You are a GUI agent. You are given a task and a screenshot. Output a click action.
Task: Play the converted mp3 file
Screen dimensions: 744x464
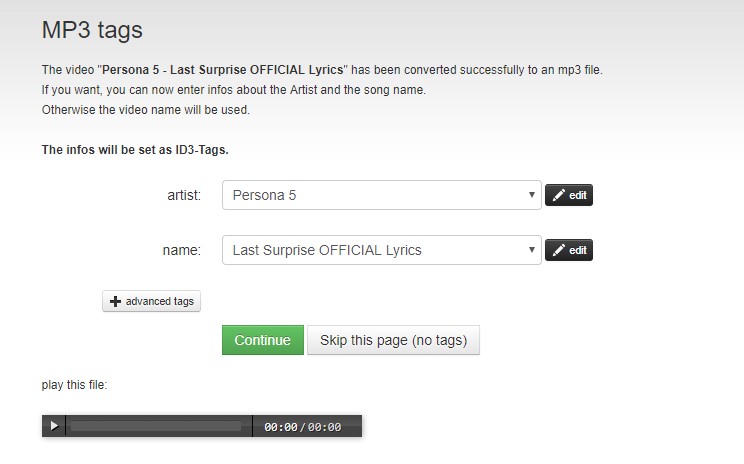tap(54, 427)
